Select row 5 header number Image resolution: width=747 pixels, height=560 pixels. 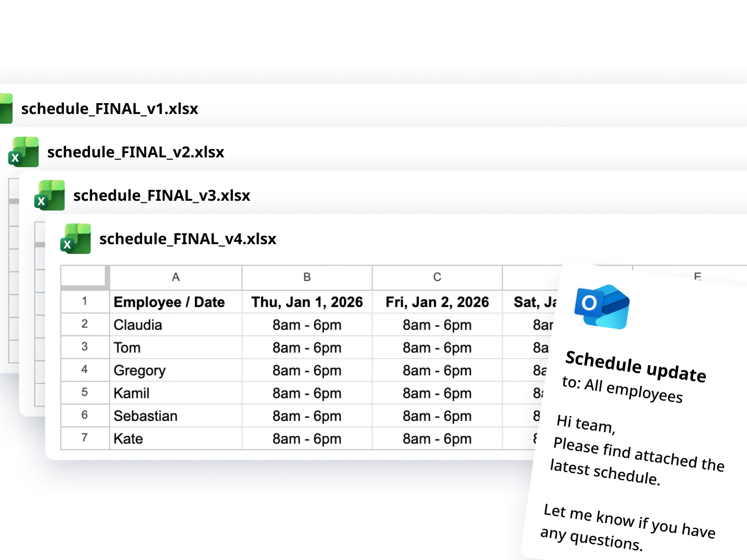coord(85,392)
